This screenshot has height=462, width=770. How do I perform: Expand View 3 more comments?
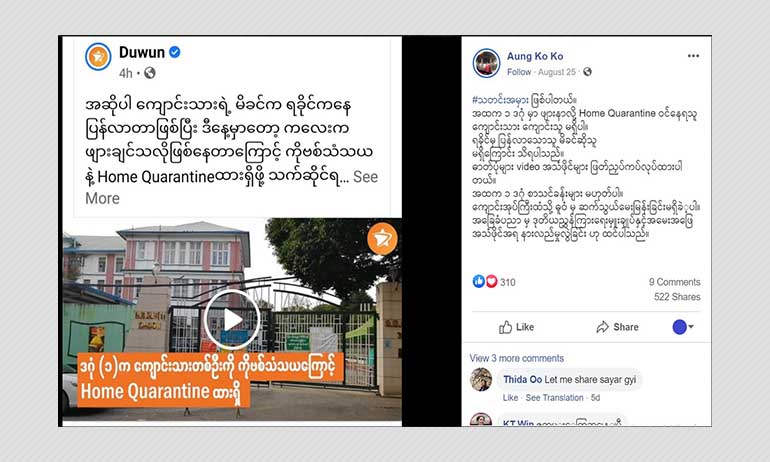[x=517, y=358]
